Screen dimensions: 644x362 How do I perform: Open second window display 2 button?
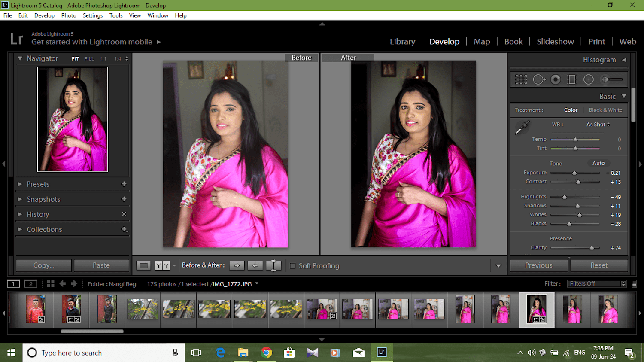point(30,284)
